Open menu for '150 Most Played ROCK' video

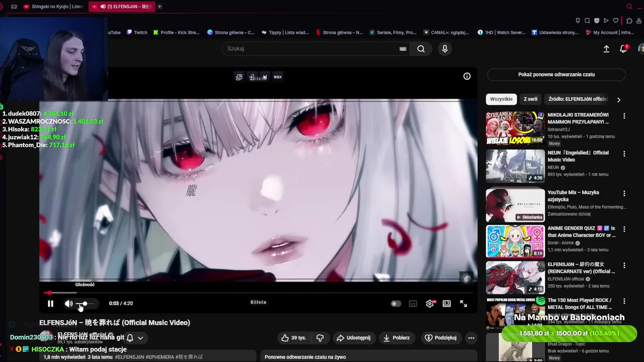(x=624, y=301)
